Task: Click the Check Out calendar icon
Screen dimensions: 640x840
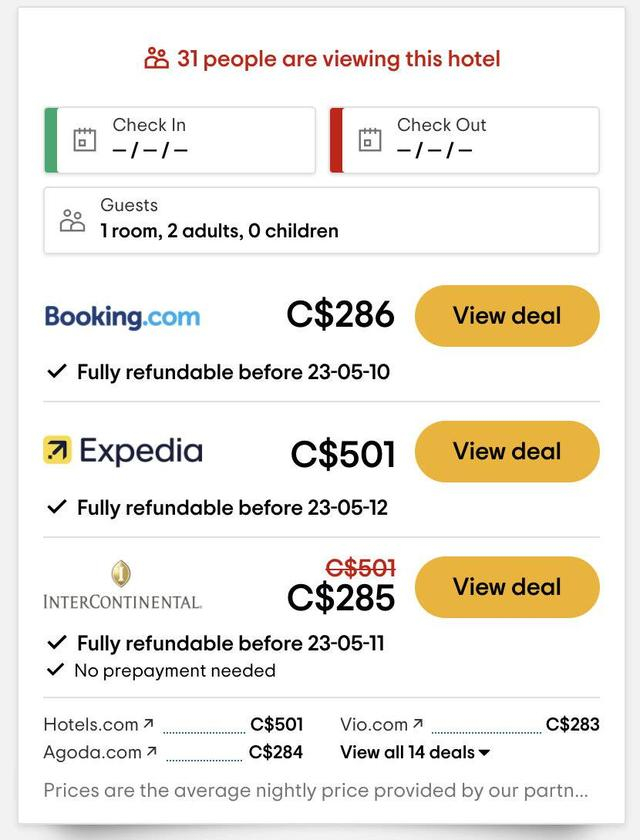Action: [x=370, y=139]
